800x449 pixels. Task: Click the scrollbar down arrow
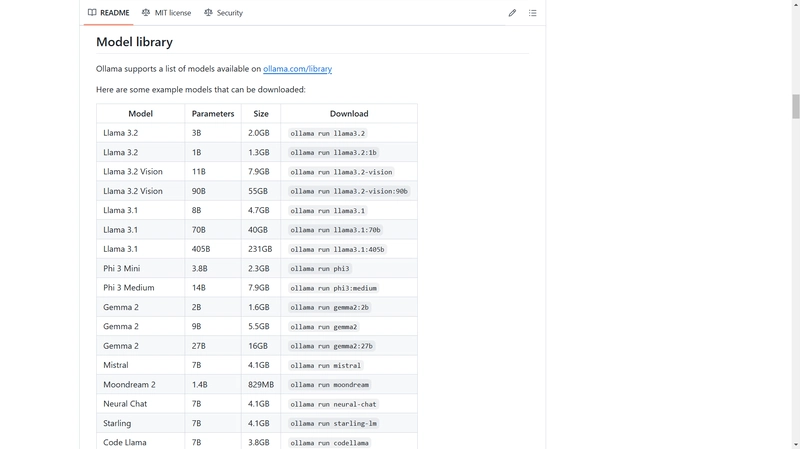click(795, 445)
